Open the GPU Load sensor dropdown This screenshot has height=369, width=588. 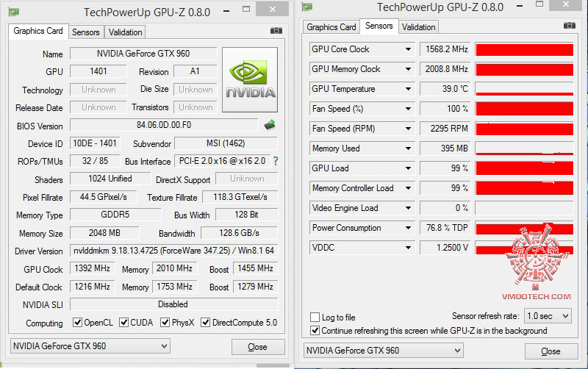[408, 168]
